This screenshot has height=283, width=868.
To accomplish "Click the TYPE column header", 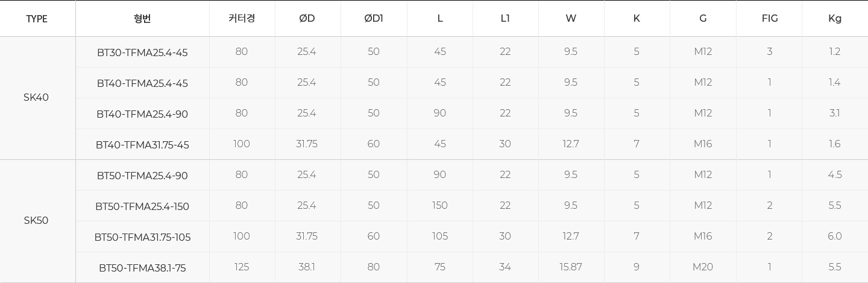I will coord(37,19).
